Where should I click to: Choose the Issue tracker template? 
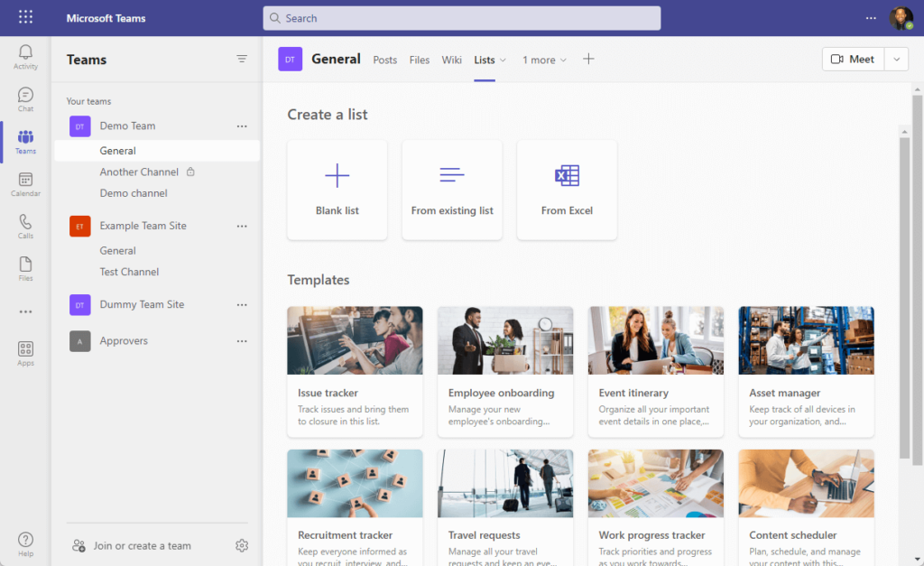(x=355, y=371)
